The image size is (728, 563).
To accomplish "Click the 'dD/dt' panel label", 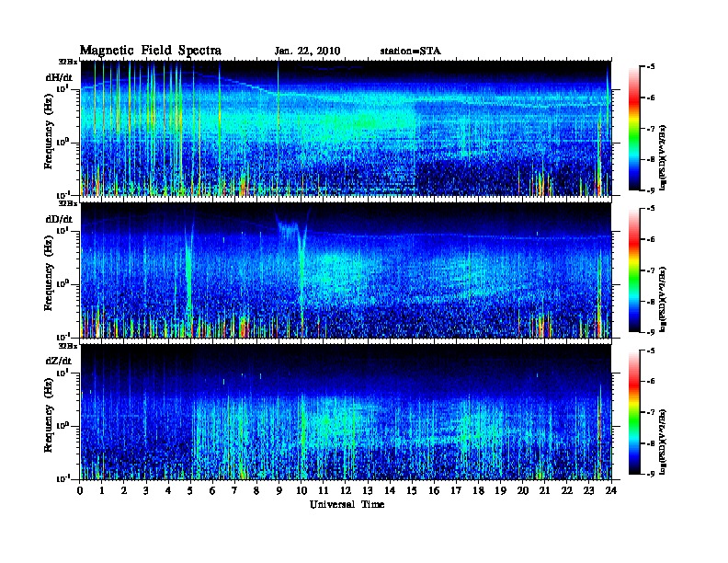I will point(59,219).
